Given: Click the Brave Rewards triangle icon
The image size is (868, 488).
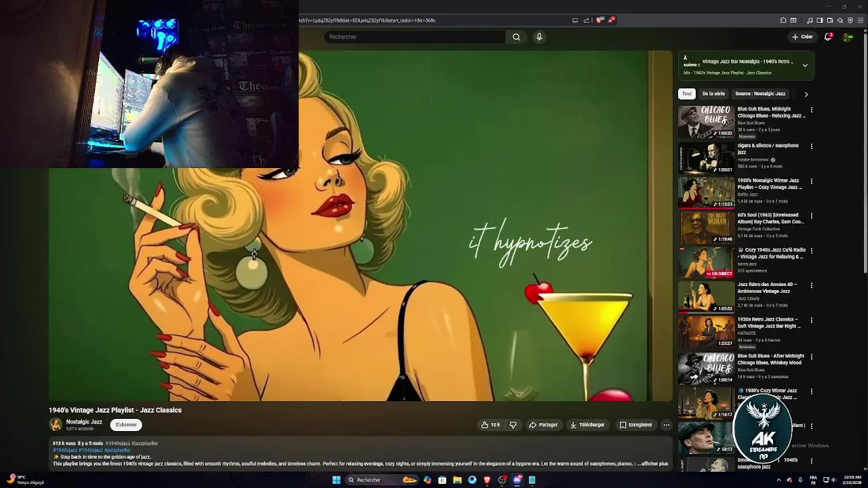Looking at the screenshot, I should tap(610, 20).
